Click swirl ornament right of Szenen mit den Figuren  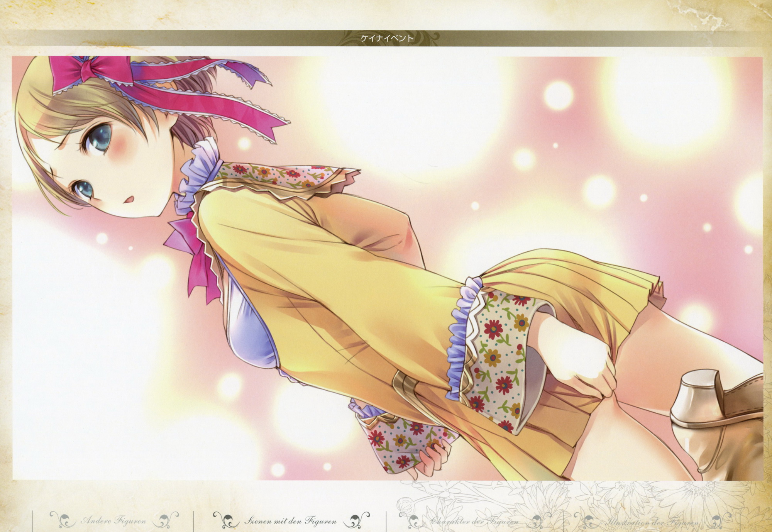[355, 520]
